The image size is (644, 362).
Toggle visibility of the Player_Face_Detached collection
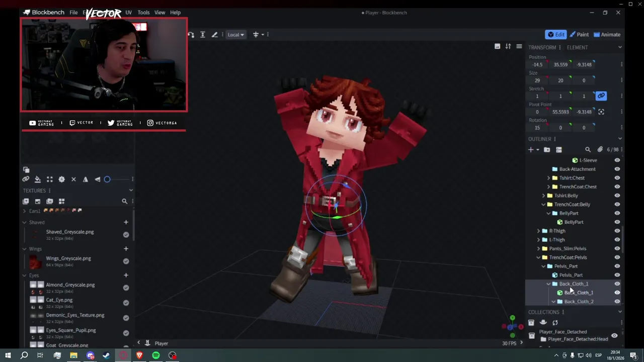tap(614, 335)
